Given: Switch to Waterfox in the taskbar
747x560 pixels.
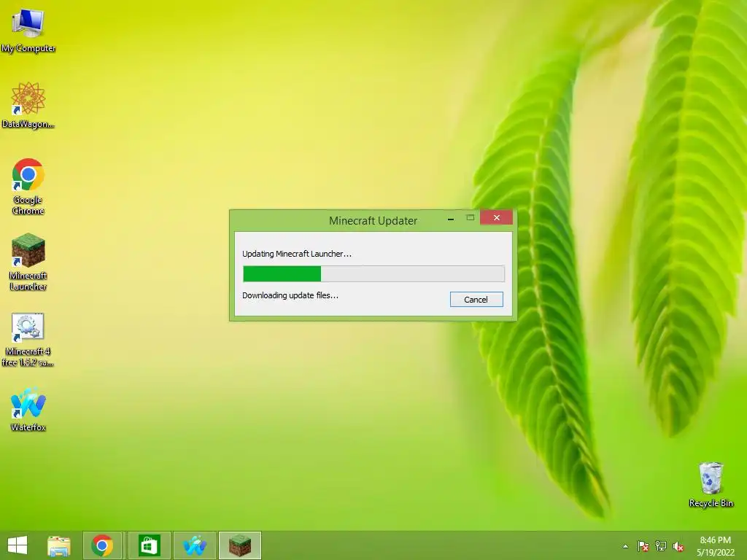Looking at the screenshot, I should pyautogui.click(x=194, y=545).
